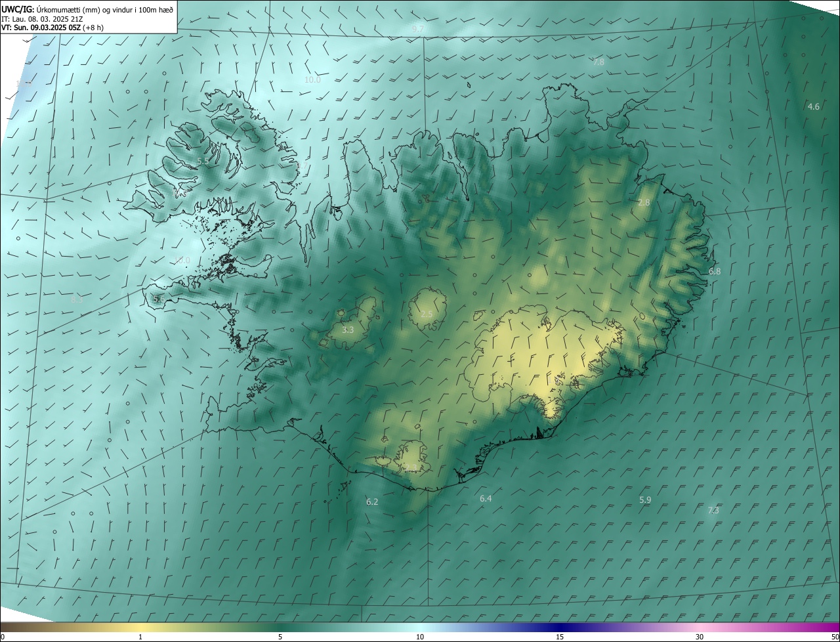This screenshot has height=642, width=840.
Task: Click the 2.5 value label on the central glacier
Action: (427, 314)
